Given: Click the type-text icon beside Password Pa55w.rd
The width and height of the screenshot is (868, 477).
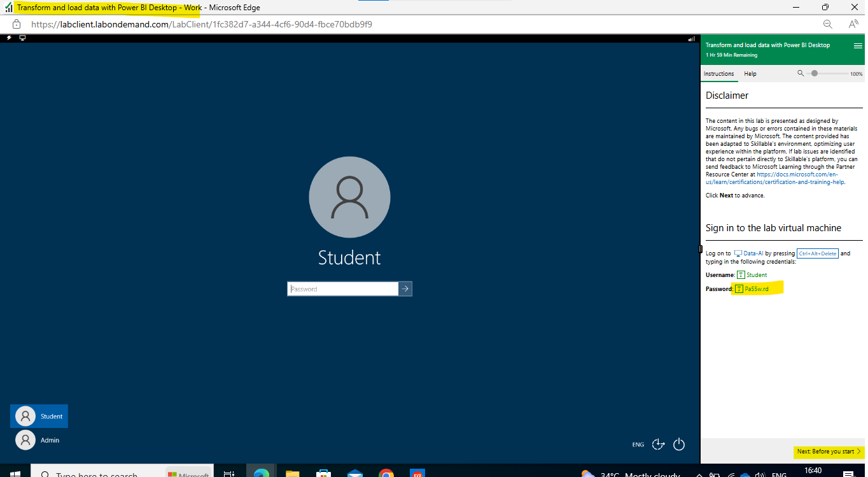Looking at the screenshot, I should 739,289.
